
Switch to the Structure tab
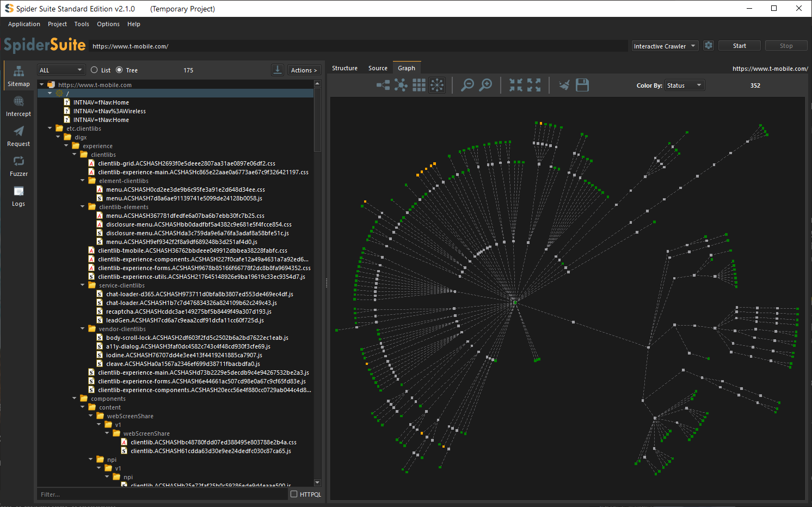(345, 68)
